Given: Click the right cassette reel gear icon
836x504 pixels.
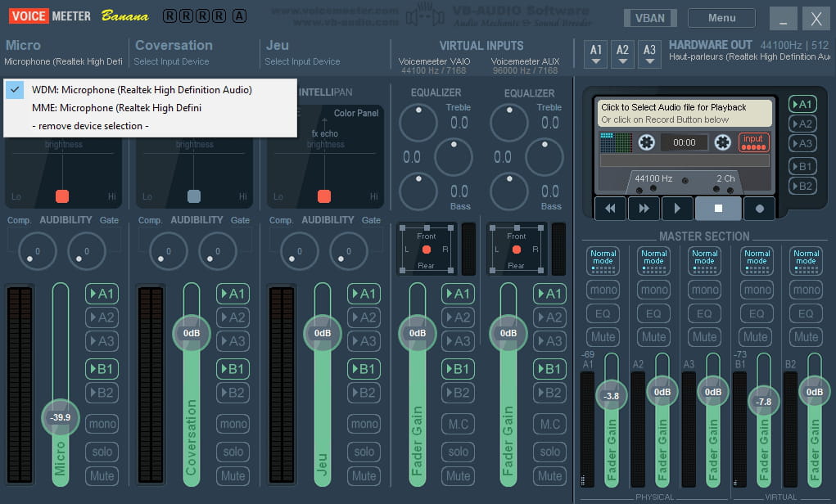Looking at the screenshot, I should pyautogui.click(x=722, y=142).
